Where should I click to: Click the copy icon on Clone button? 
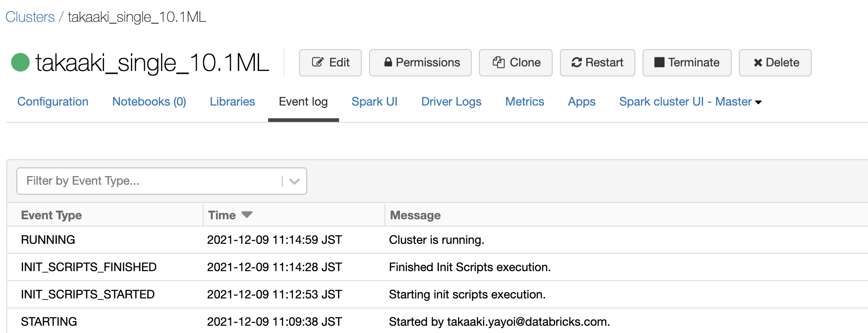point(499,62)
